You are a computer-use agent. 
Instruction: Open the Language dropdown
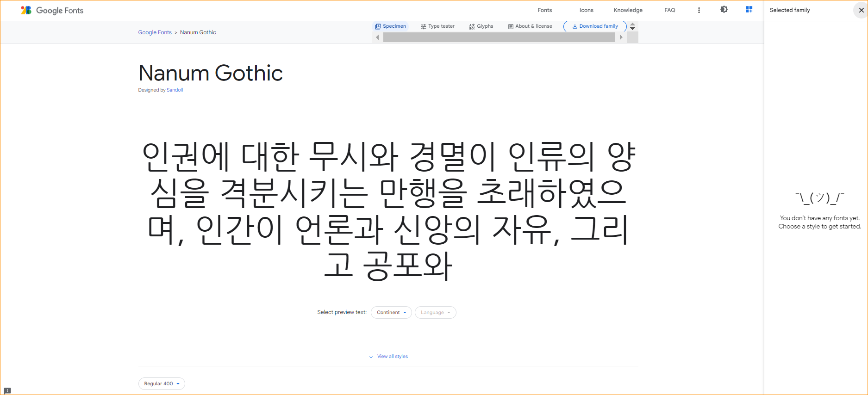click(435, 313)
